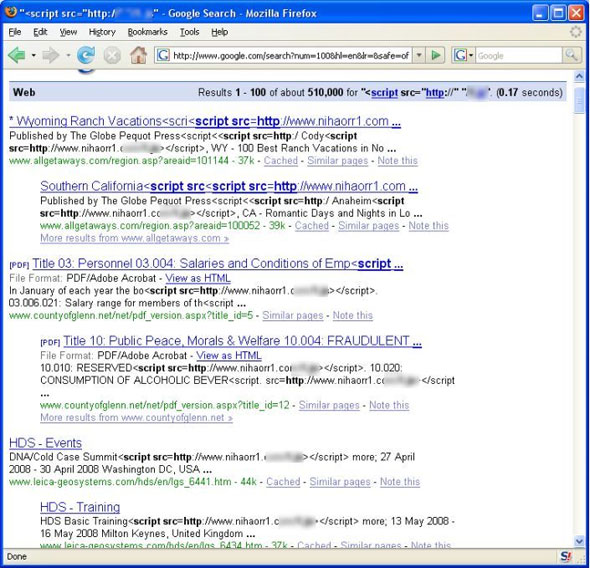Click Similar pages for title_id=5 result
Viewport: 590px width, 568px height.
[293, 315]
